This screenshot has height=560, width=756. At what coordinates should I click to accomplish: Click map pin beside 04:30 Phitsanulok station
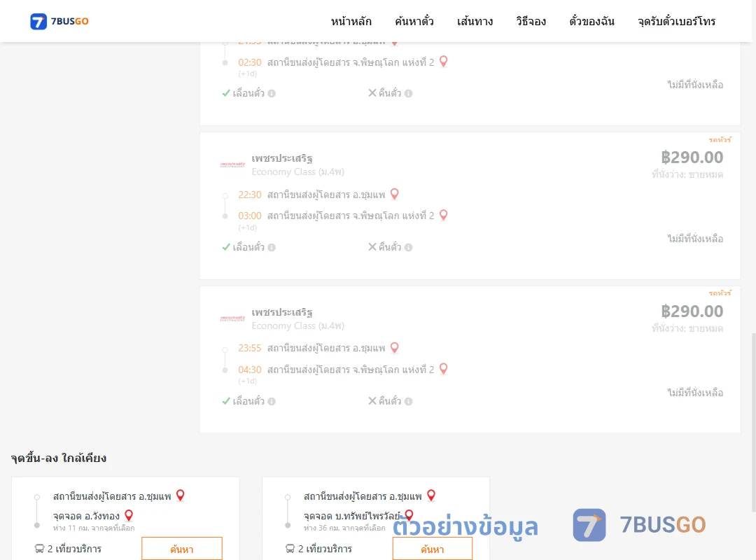pyautogui.click(x=444, y=369)
